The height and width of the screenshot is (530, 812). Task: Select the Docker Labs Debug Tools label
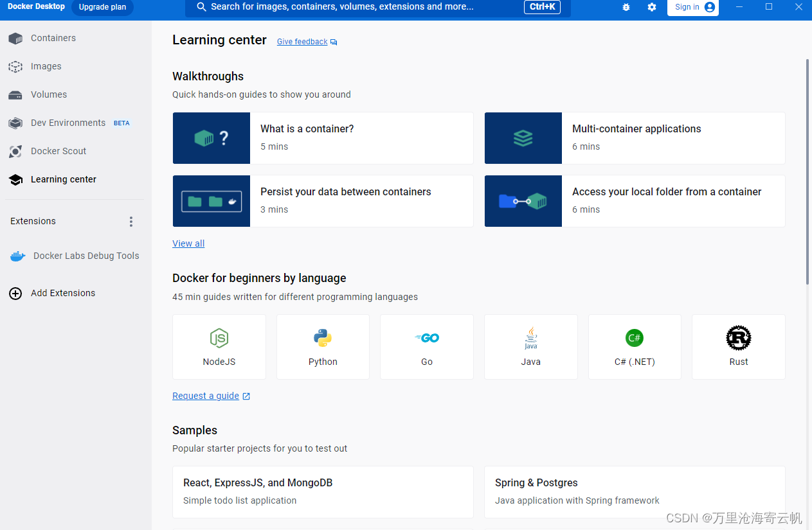86,256
